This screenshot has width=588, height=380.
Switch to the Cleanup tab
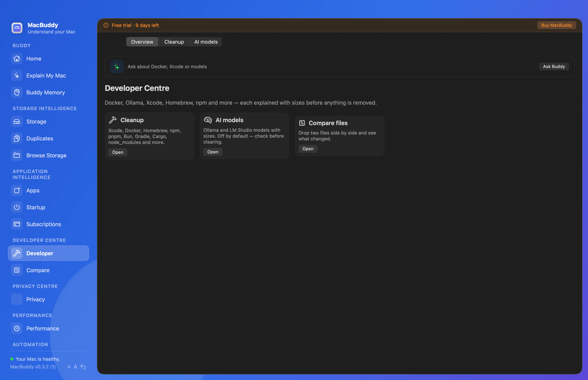[174, 42]
